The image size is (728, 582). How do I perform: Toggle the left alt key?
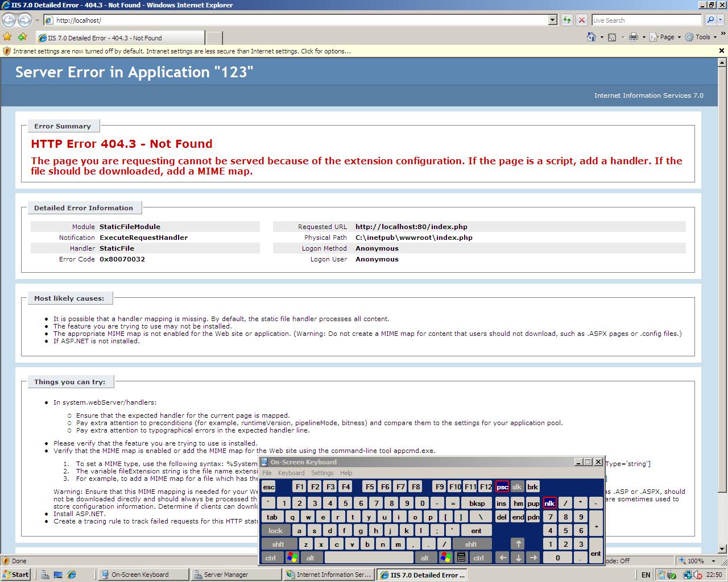click(x=311, y=558)
